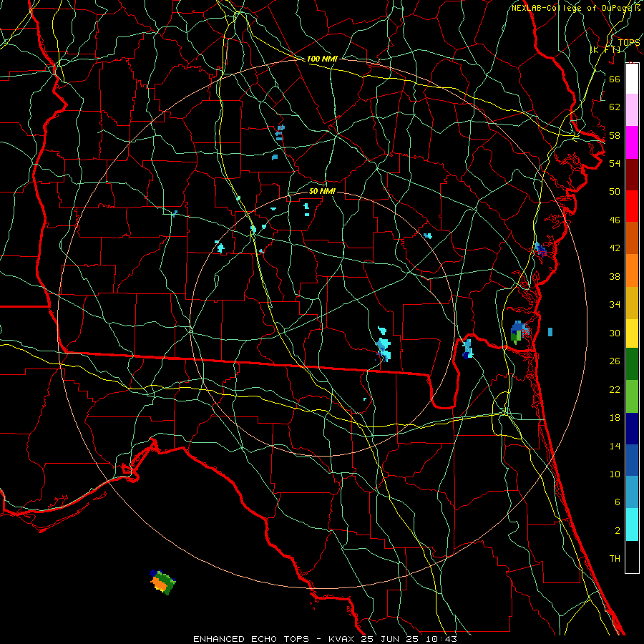Click the medium blue legend swatch
The image size is (644, 644).
point(632,460)
